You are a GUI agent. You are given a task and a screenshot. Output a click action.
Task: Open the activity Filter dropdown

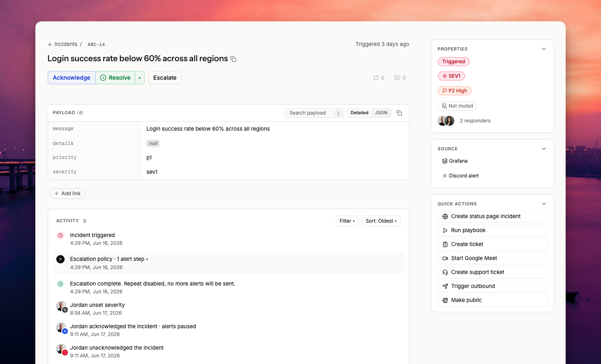pyautogui.click(x=347, y=221)
